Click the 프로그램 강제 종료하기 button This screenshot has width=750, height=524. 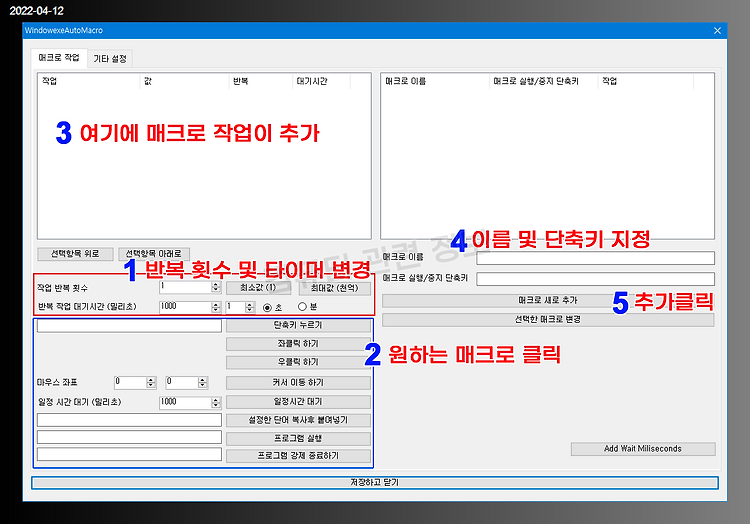click(x=298, y=456)
